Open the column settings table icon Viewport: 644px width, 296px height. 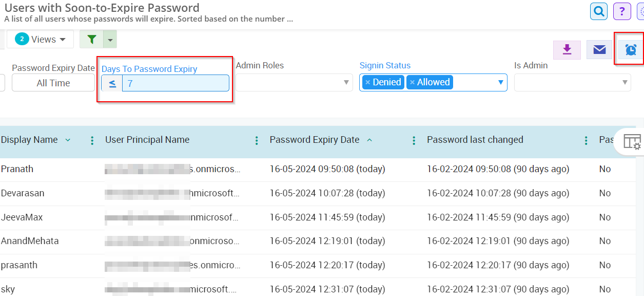pyautogui.click(x=632, y=141)
